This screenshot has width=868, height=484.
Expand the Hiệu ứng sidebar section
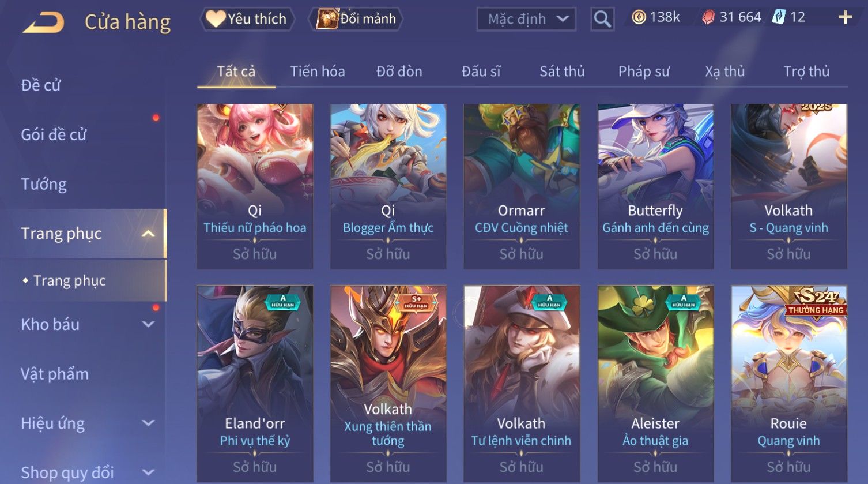(148, 423)
